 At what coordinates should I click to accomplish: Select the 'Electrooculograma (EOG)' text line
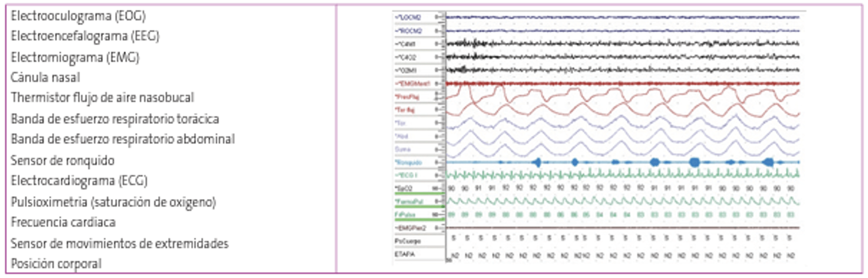[x=78, y=16]
